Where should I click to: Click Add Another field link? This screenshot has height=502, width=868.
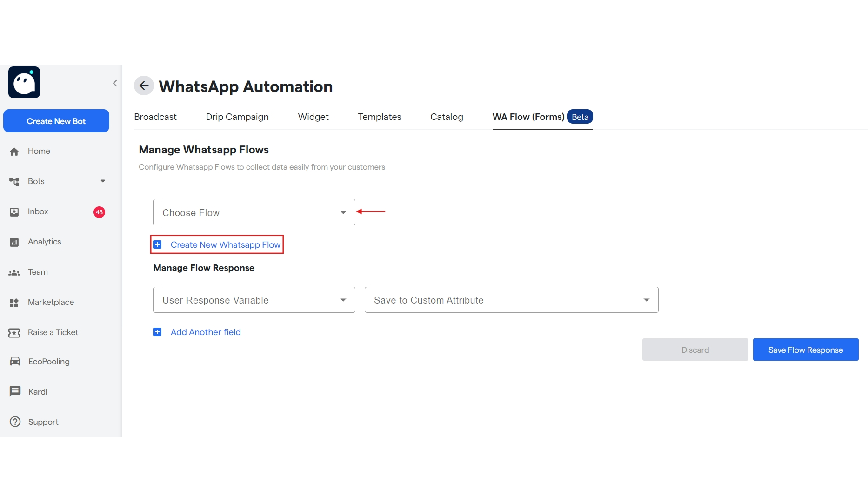click(206, 332)
